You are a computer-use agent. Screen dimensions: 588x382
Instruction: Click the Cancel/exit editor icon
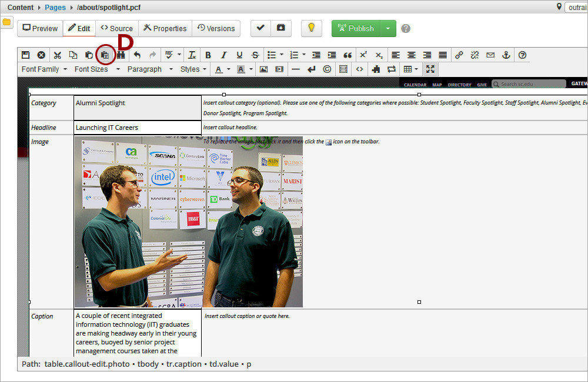coord(41,55)
